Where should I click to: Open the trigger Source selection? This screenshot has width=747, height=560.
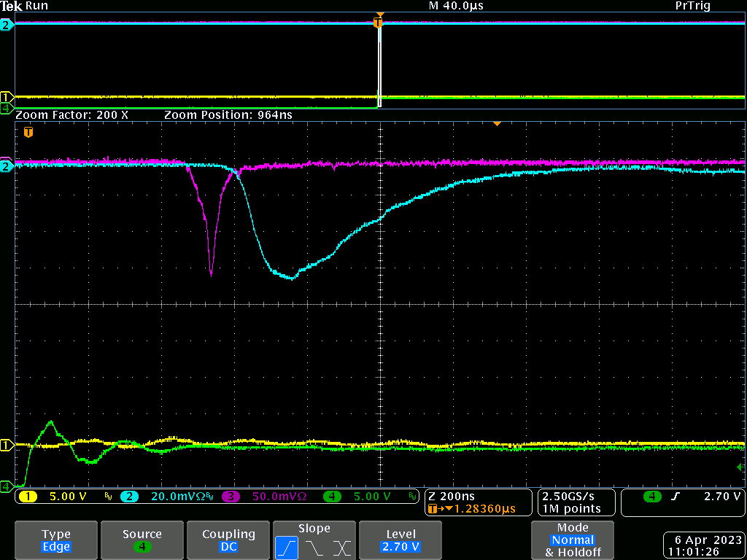click(142, 540)
